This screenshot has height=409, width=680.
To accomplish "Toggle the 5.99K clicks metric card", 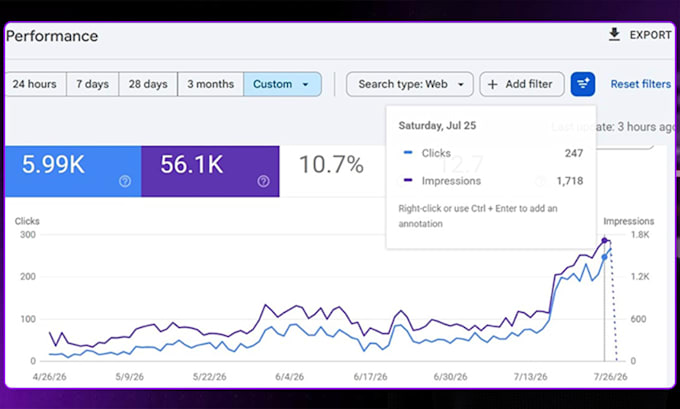I will 73,171.
